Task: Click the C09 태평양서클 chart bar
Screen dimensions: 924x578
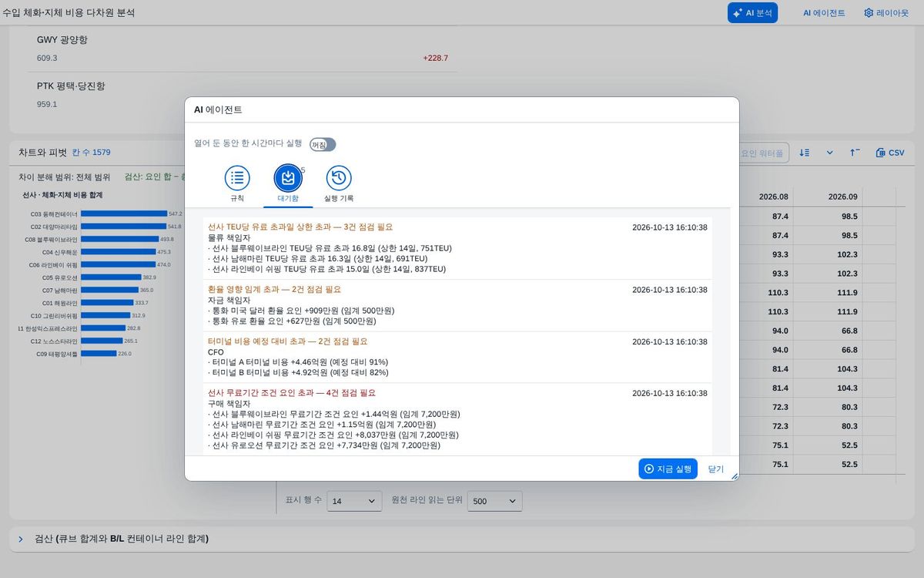Action: click(99, 354)
